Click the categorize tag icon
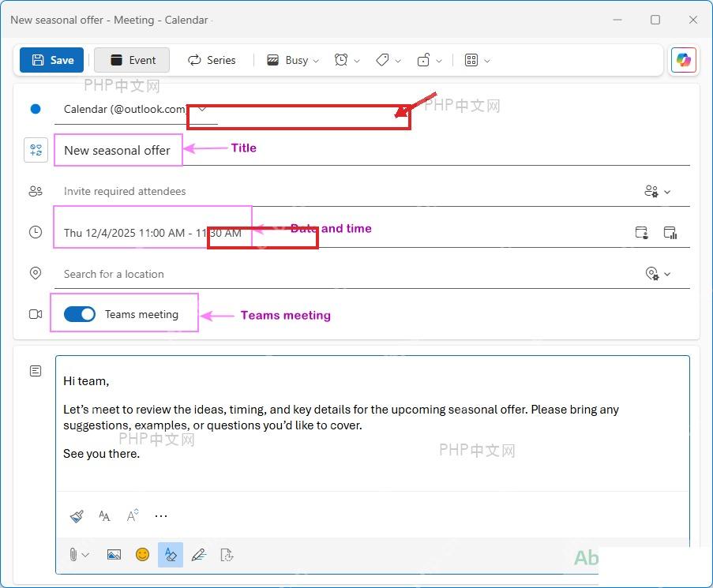This screenshot has height=588, width=713. pos(382,60)
